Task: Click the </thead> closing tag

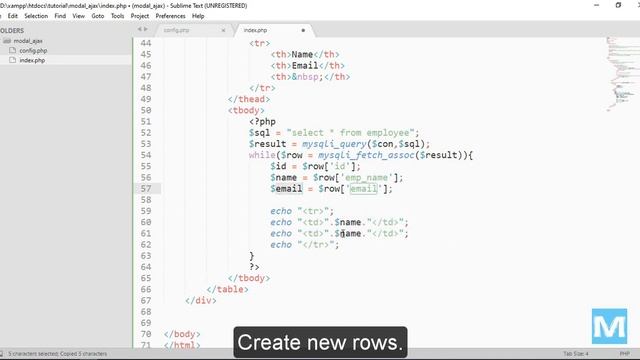Action: click(x=249, y=99)
